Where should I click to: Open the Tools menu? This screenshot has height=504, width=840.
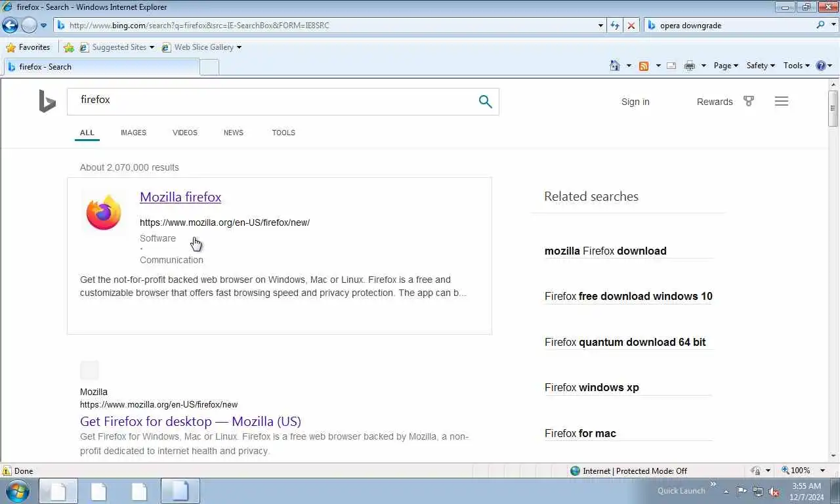pyautogui.click(x=797, y=66)
